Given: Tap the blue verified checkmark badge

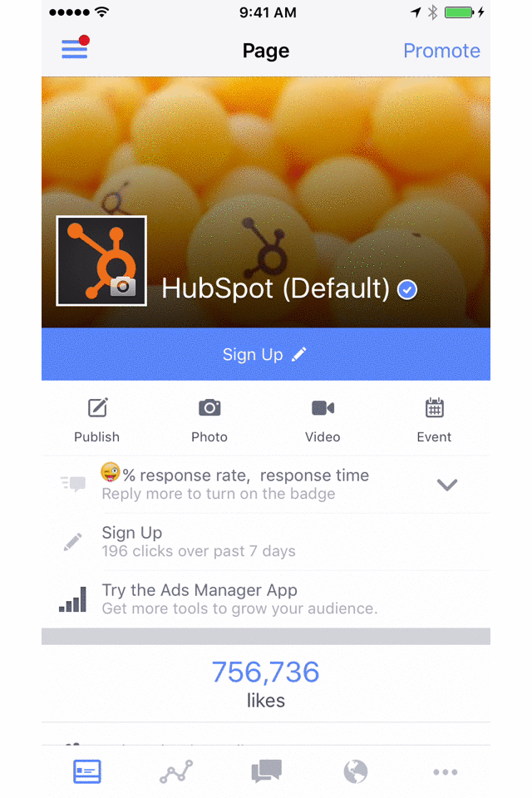Looking at the screenshot, I should 407,289.
